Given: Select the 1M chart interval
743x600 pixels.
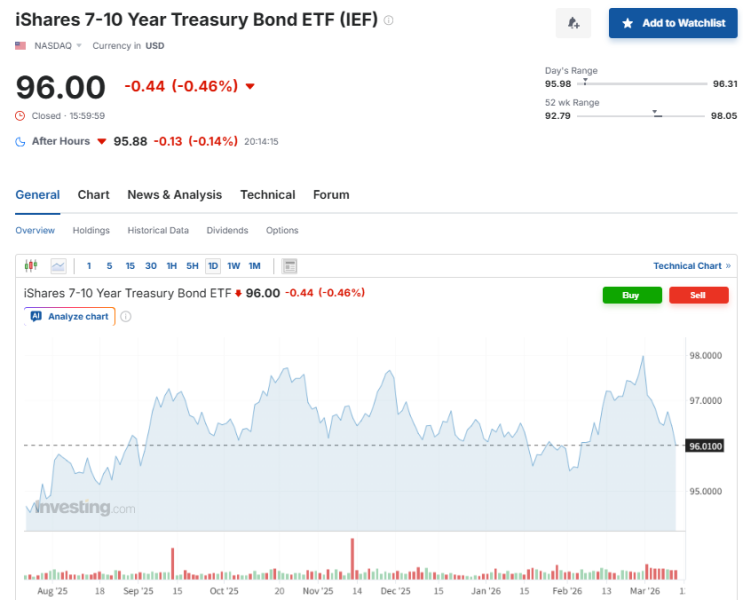Looking at the screenshot, I should coord(254,266).
